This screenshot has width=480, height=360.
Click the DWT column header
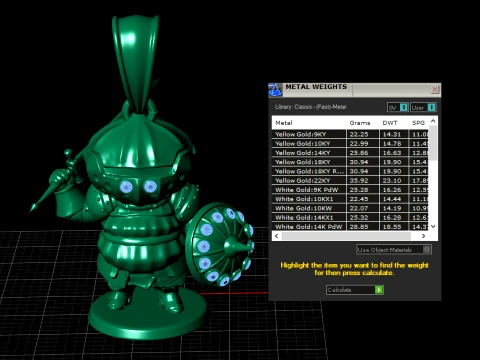pyautogui.click(x=390, y=123)
